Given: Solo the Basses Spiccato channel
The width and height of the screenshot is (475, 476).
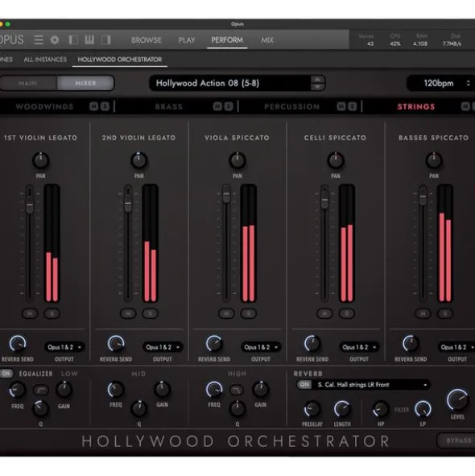Looking at the screenshot, I should point(445,313).
